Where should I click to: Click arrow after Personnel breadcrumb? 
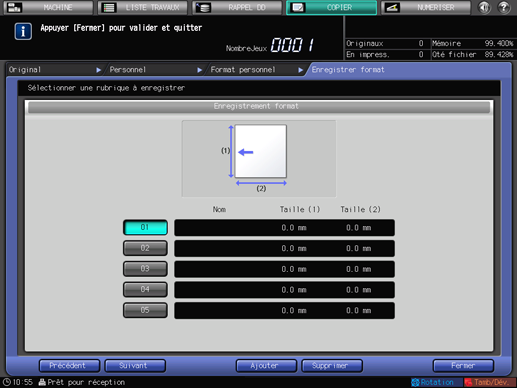tap(199, 70)
